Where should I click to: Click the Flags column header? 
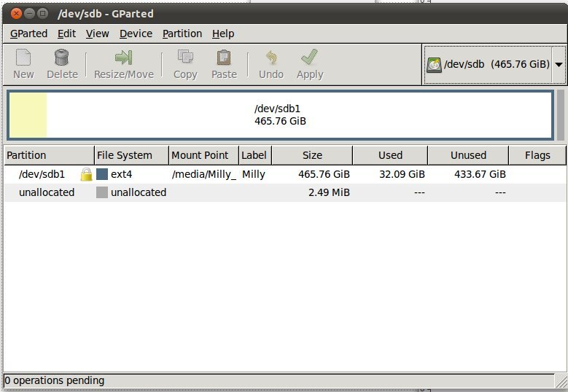coord(537,155)
